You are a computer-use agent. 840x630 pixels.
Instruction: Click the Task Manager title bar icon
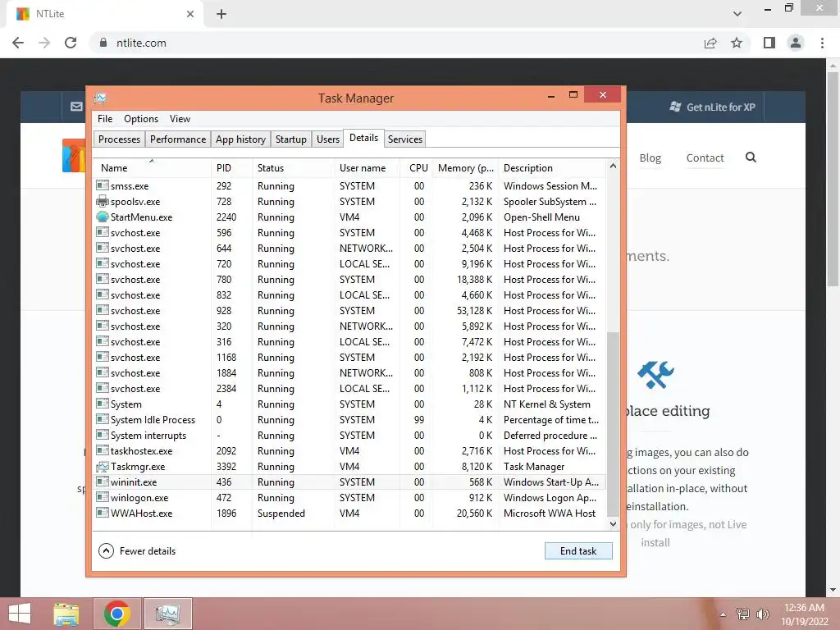(x=100, y=98)
